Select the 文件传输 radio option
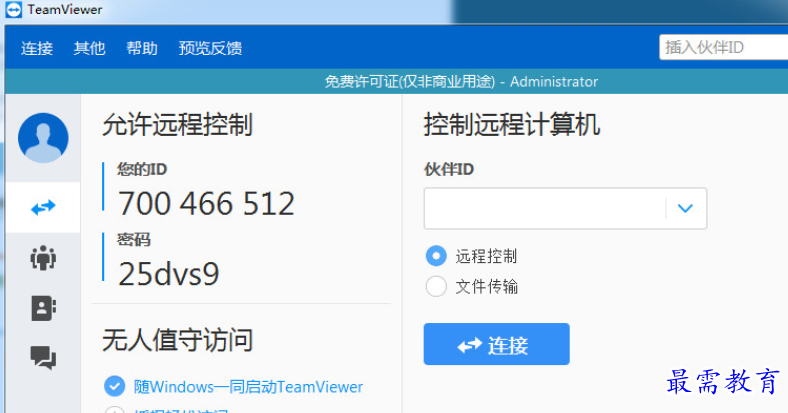 click(x=436, y=286)
